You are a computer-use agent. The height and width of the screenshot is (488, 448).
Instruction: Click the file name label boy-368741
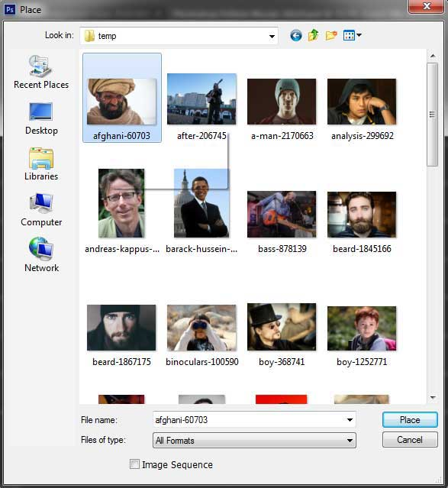[x=282, y=362]
